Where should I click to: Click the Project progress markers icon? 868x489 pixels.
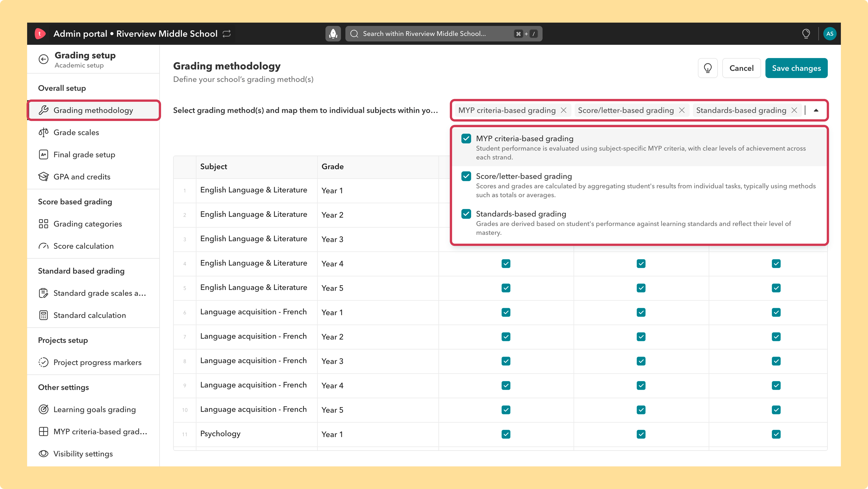tap(44, 362)
